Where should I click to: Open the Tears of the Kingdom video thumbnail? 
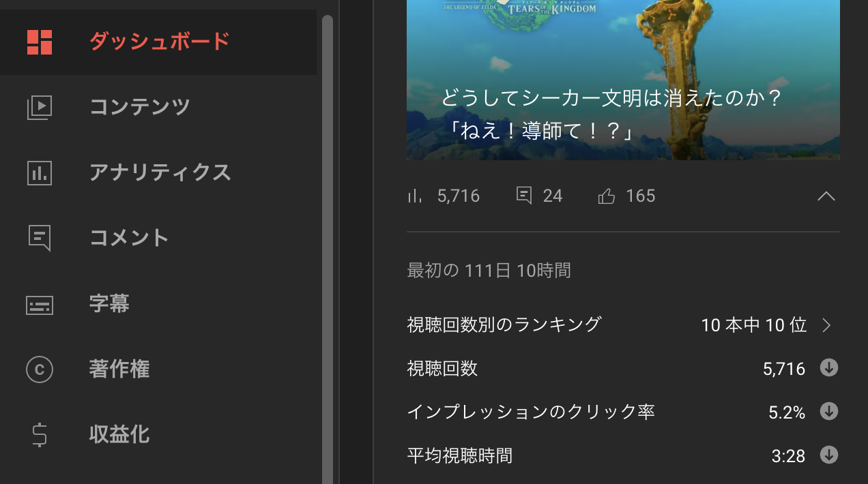click(623, 80)
